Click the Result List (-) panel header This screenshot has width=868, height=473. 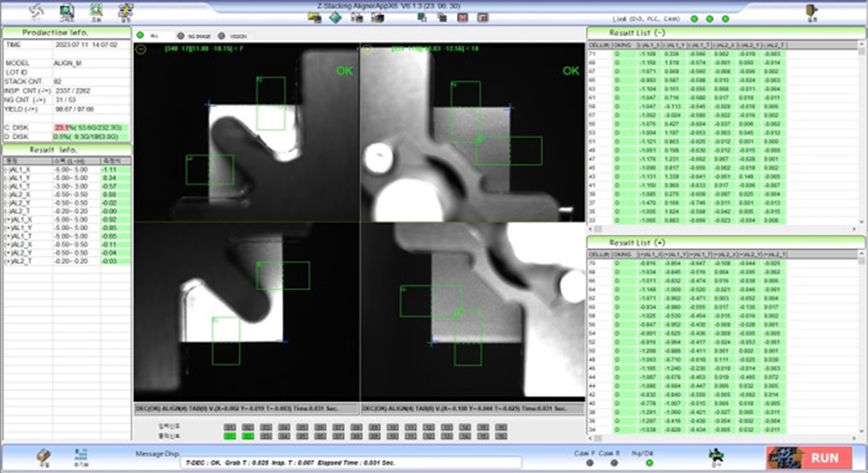(x=726, y=32)
